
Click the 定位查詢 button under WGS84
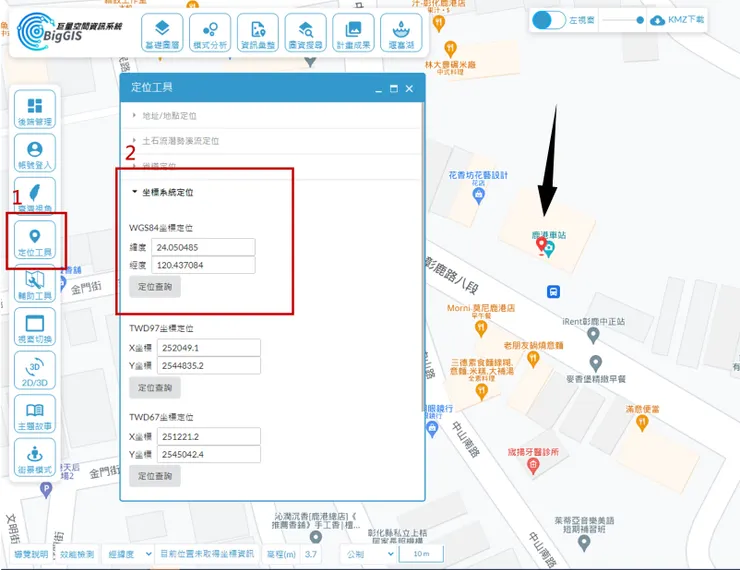coord(155,287)
